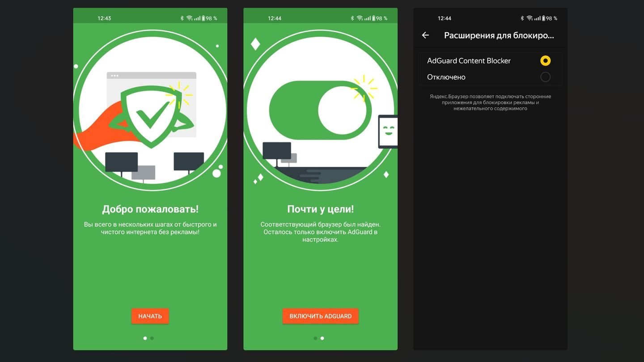Click the Почти у цели! heading

pyautogui.click(x=320, y=209)
